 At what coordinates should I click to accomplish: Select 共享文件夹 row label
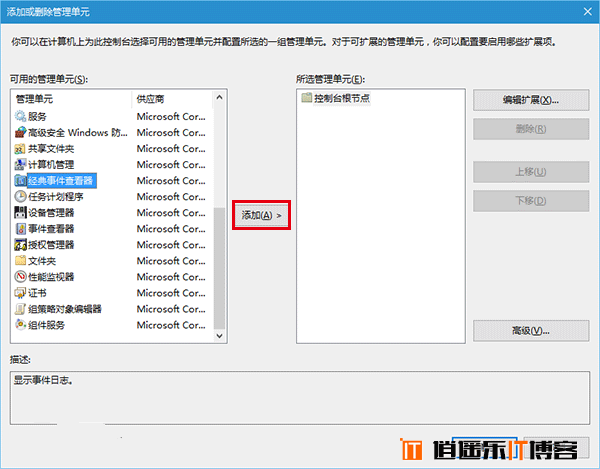(x=51, y=148)
